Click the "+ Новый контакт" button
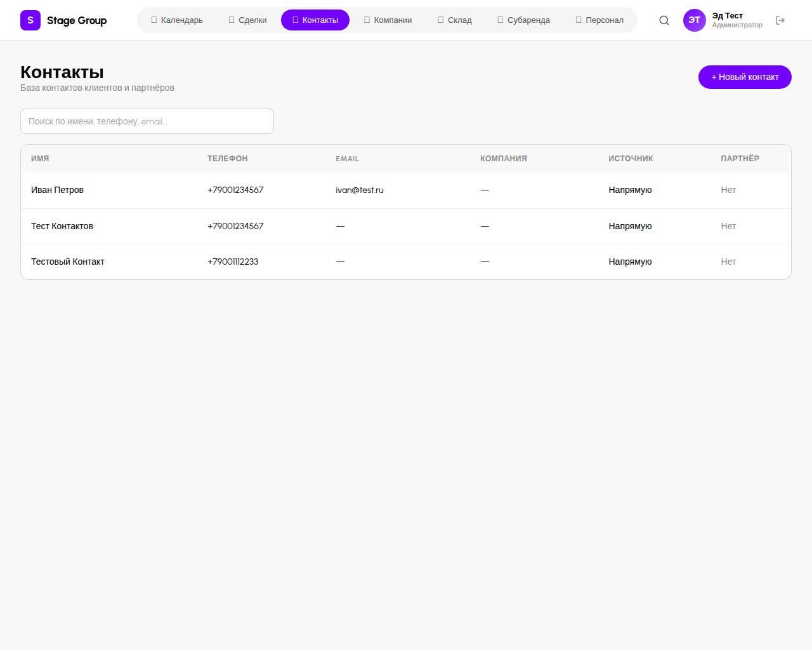The image size is (812, 650). pos(745,77)
